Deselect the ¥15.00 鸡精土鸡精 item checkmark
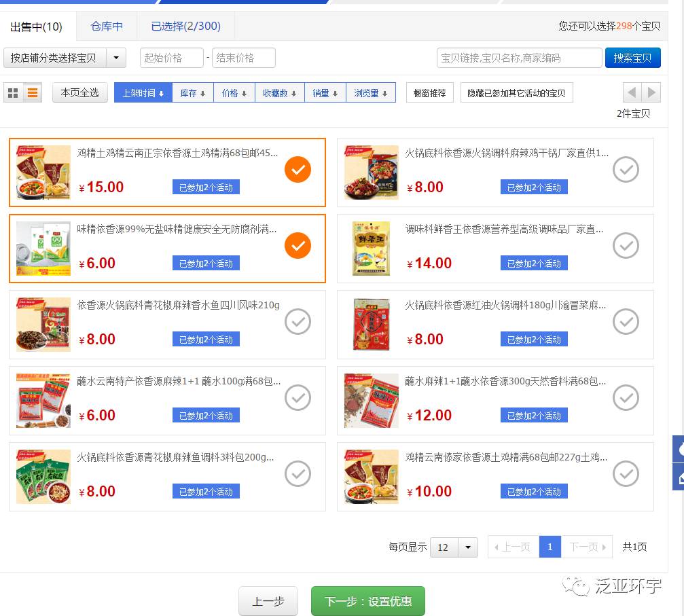Screen dimensions: 684x616 click(298, 169)
